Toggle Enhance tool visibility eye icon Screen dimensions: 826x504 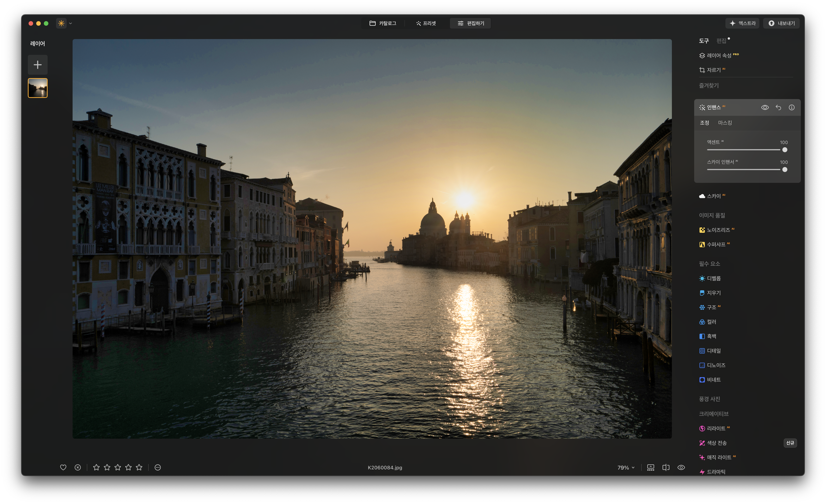click(x=765, y=108)
